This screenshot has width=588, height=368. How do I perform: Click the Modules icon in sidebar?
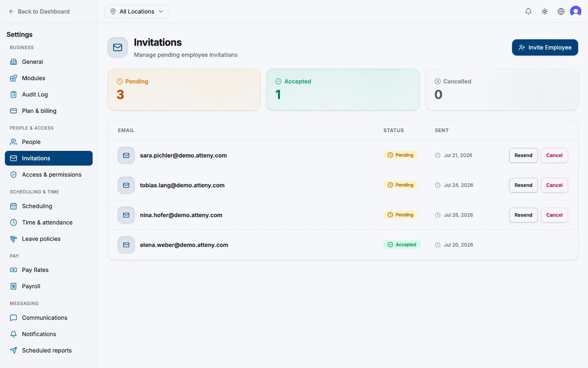tap(14, 78)
